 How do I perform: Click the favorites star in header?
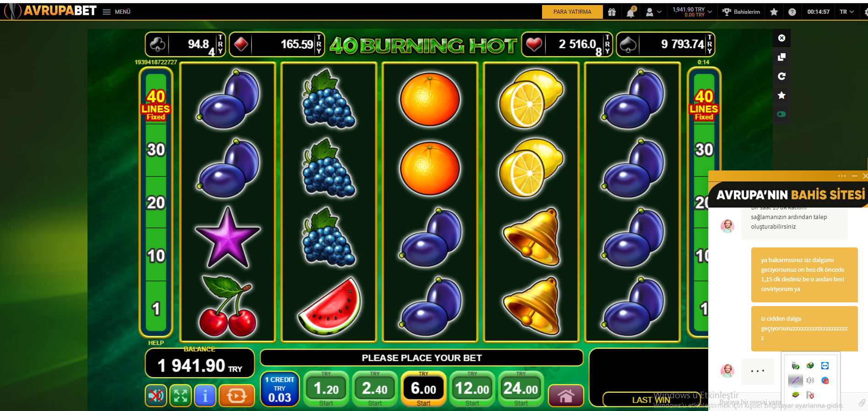(x=774, y=12)
